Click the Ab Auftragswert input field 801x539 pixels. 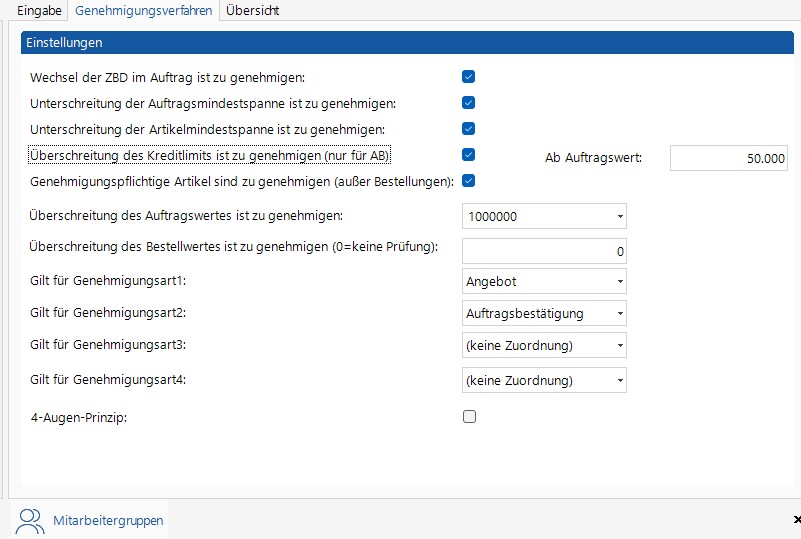(728, 159)
